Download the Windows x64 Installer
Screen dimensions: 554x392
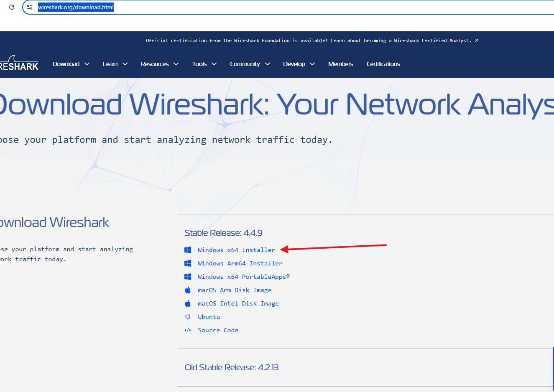236,250
